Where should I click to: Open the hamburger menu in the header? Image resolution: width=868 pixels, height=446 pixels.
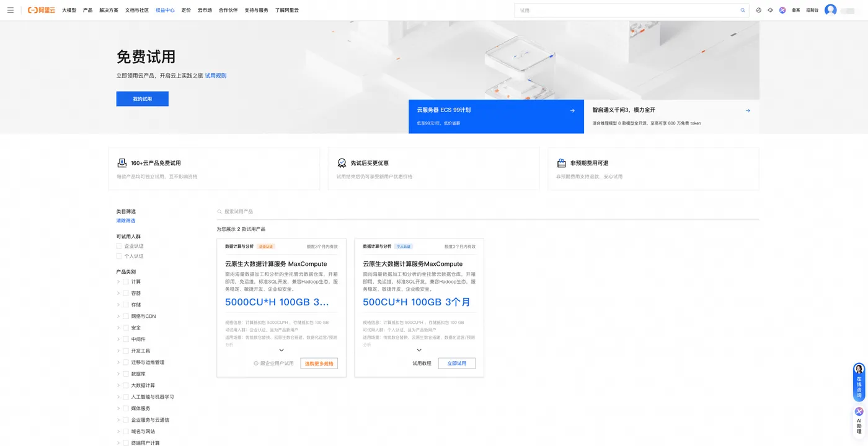pyautogui.click(x=10, y=10)
